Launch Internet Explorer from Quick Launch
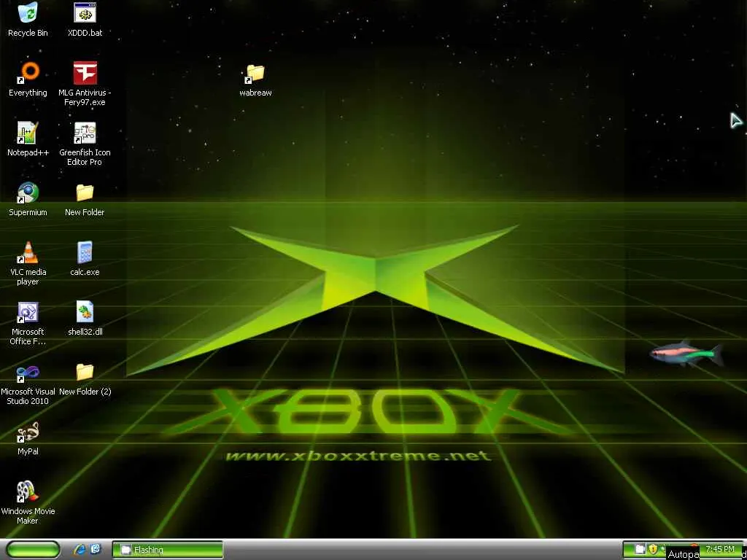This screenshot has width=747, height=560. click(80, 550)
